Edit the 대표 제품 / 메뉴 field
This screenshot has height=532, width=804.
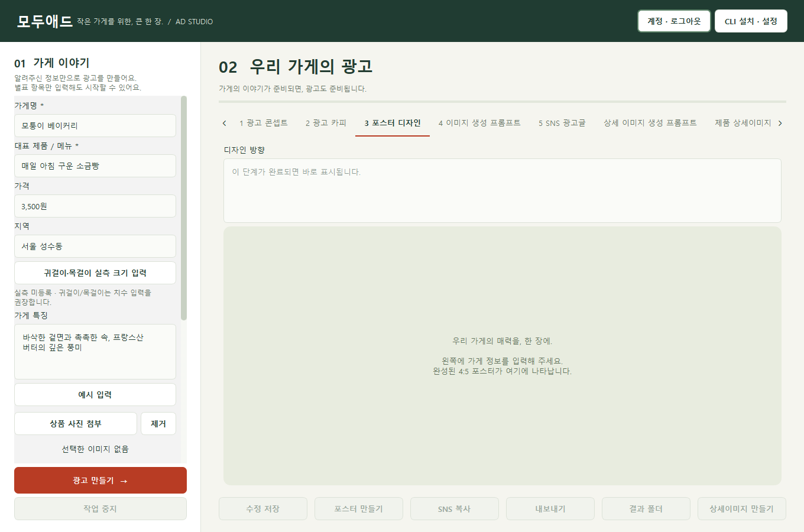coord(95,166)
